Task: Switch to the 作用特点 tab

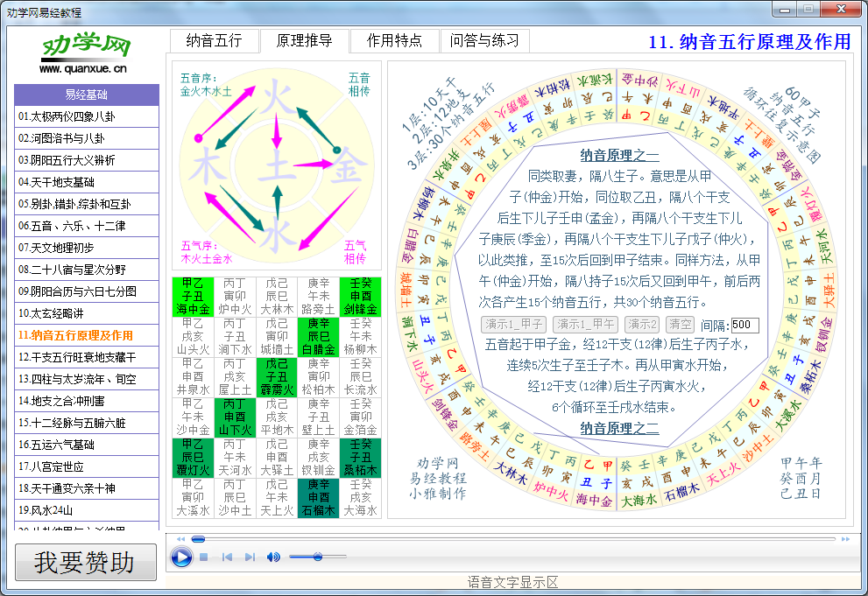Action: coord(396,40)
